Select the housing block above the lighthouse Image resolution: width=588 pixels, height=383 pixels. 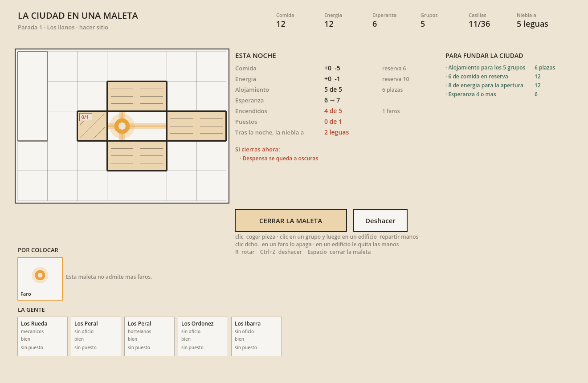[x=137, y=96]
